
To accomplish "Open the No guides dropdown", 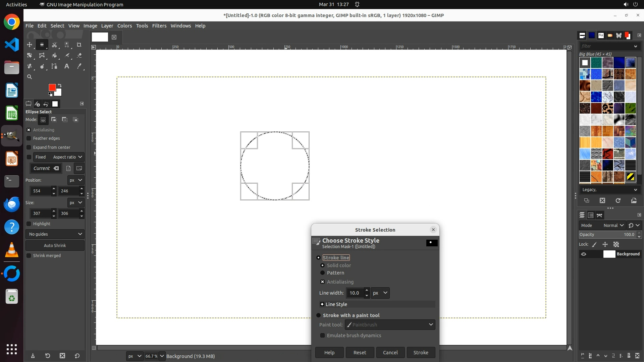I will coord(55,234).
